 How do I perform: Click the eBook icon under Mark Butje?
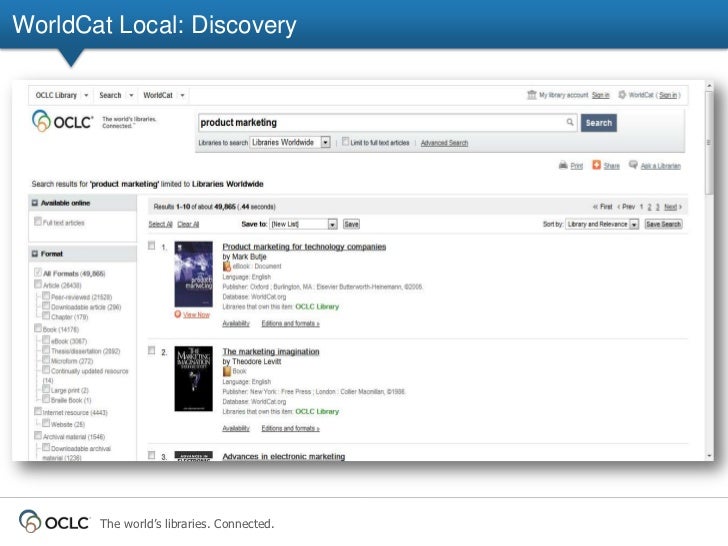click(x=227, y=266)
